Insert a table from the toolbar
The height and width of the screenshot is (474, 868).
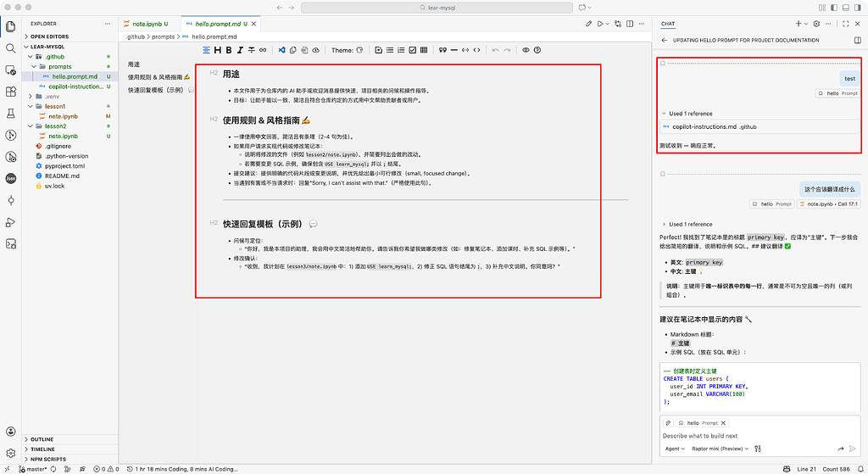(x=424, y=50)
